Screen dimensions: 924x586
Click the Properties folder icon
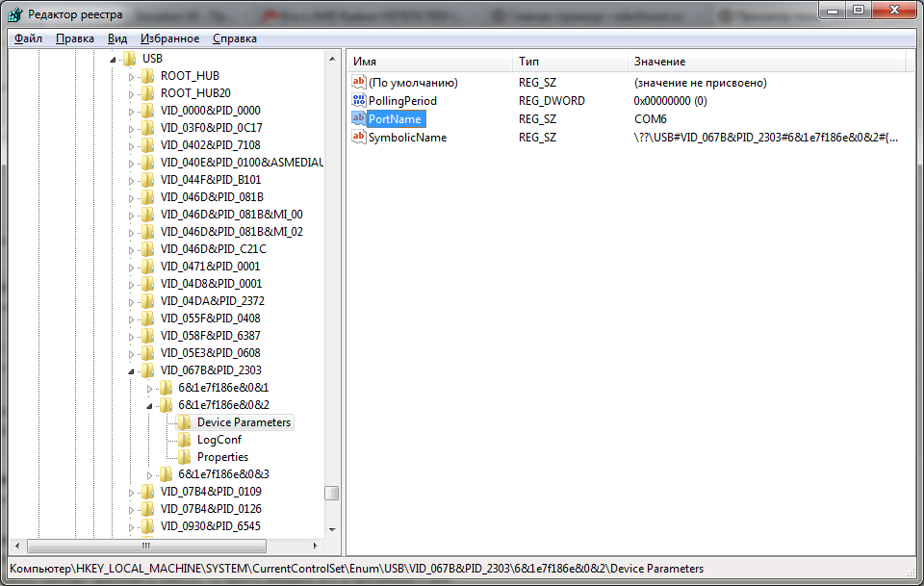pos(185,456)
